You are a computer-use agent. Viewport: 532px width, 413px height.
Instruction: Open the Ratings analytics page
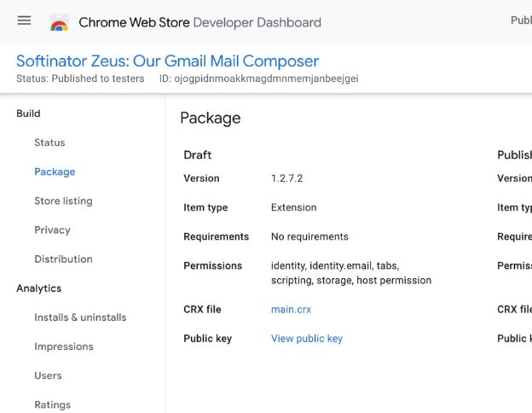click(53, 404)
